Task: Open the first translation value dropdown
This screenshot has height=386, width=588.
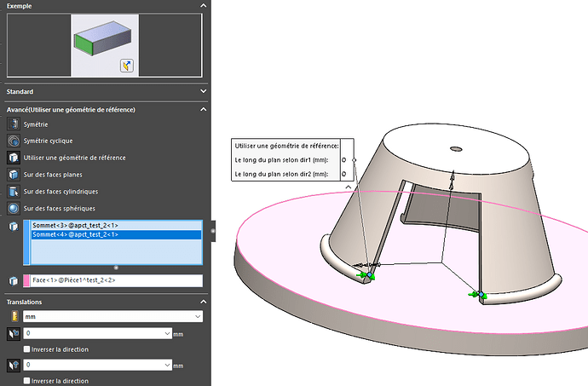Action: 167,333
